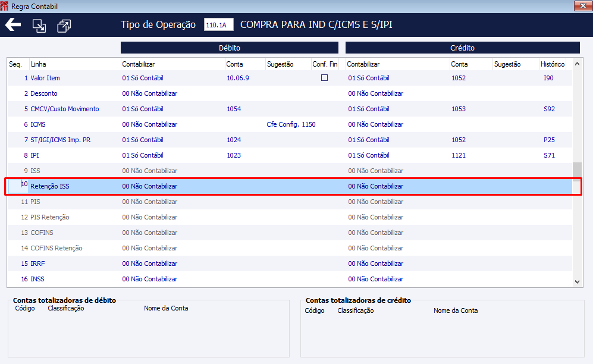Select the PIS row, sequence 11
The width and height of the screenshot is (593, 364).
coord(290,202)
